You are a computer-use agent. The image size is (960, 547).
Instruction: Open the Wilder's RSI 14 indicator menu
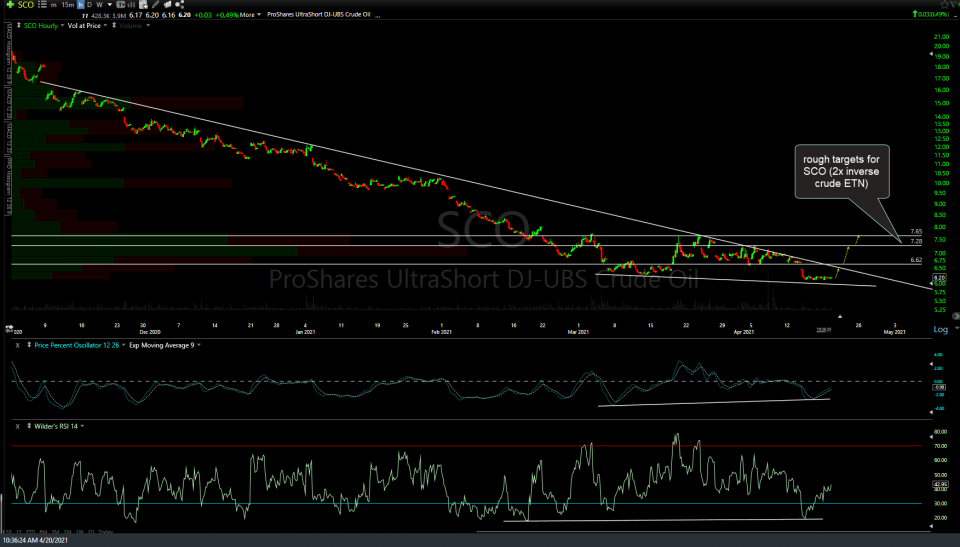click(x=55, y=426)
